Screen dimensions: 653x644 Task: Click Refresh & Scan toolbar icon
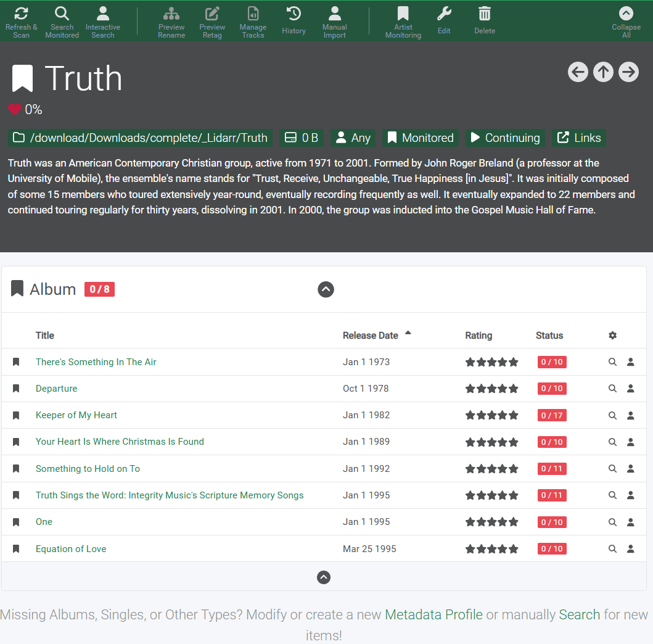pos(21,22)
